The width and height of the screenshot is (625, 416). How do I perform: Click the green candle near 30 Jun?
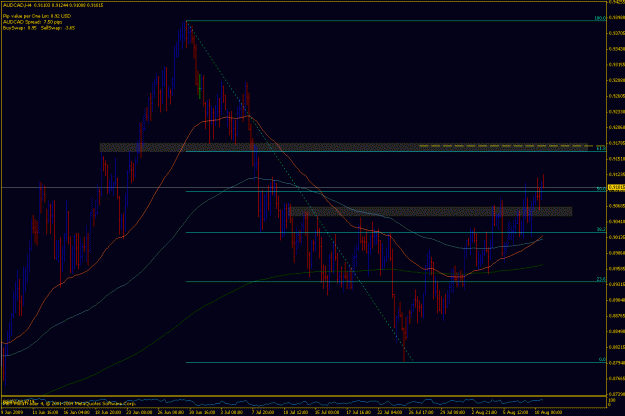[x=200, y=86]
